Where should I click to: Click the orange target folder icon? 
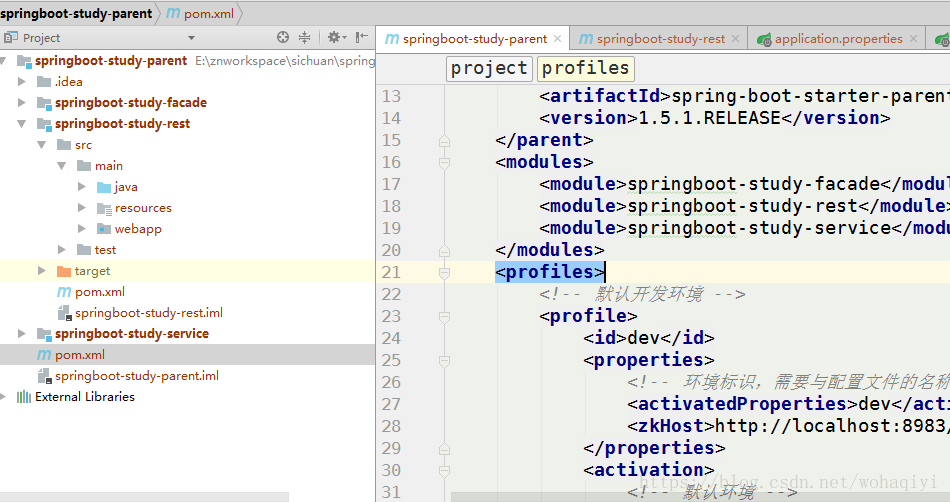point(64,271)
